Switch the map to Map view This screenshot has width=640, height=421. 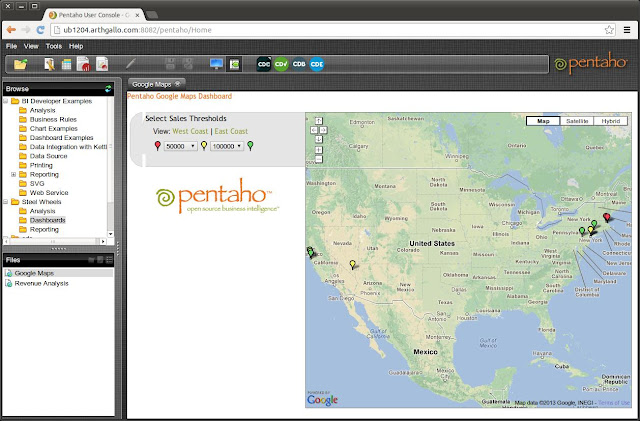(543, 121)
